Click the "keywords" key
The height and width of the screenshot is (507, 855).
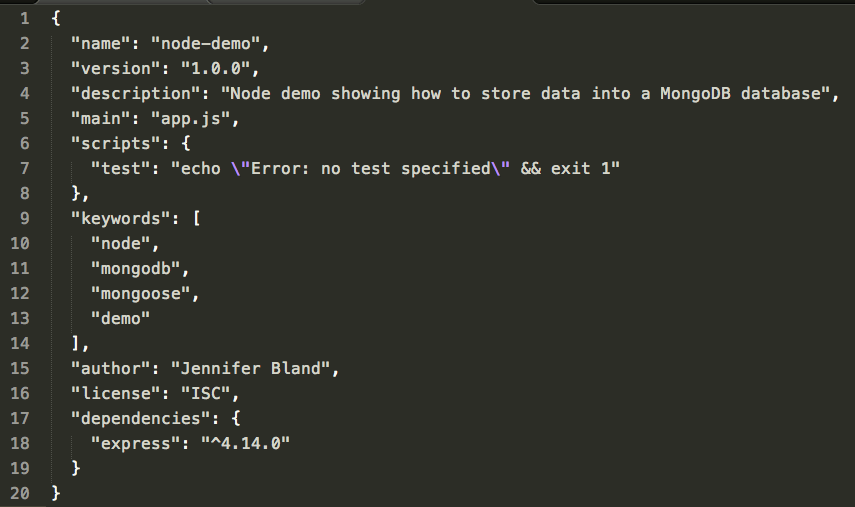pyautogui.click(x=115, y=218)
